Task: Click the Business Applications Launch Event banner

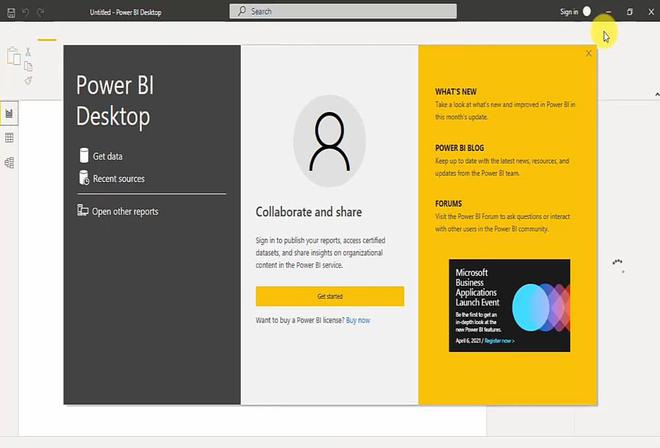Action: tap(509, 306)
